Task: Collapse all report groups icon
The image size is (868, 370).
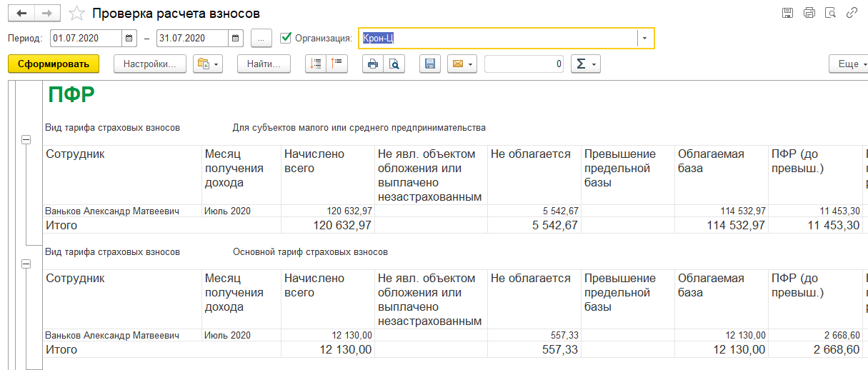Action: click(336, 64)
